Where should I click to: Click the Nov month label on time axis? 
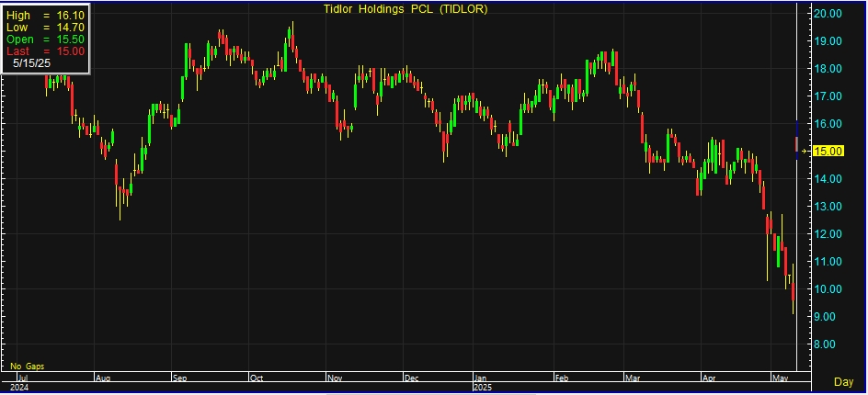pyautogui.click(x=336, y=379)
